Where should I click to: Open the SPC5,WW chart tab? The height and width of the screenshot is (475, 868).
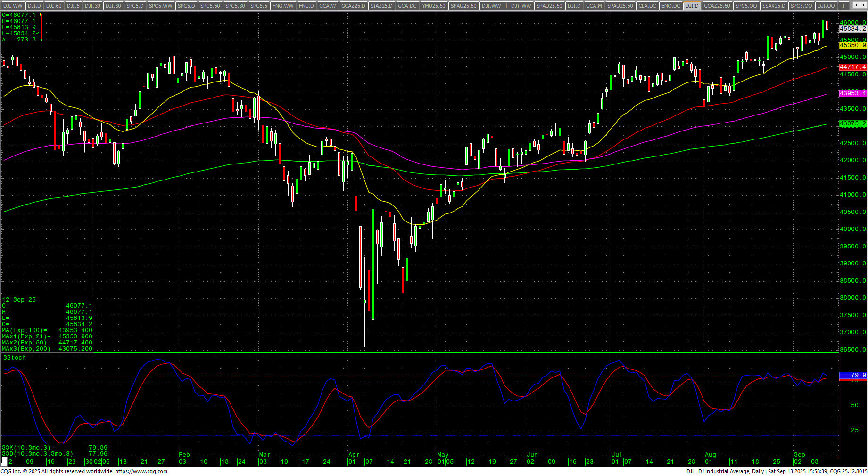point(160,6)
